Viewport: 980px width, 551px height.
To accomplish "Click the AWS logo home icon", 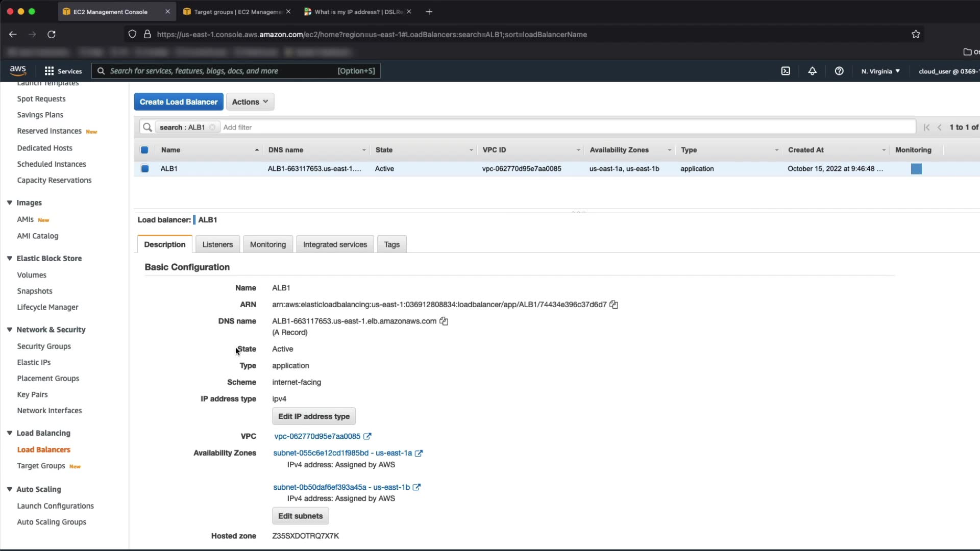I will [18, 70].
